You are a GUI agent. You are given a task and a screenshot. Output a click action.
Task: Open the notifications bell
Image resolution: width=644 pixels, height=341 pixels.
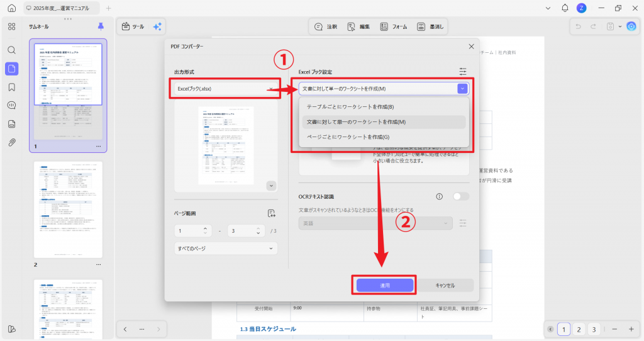565,8
